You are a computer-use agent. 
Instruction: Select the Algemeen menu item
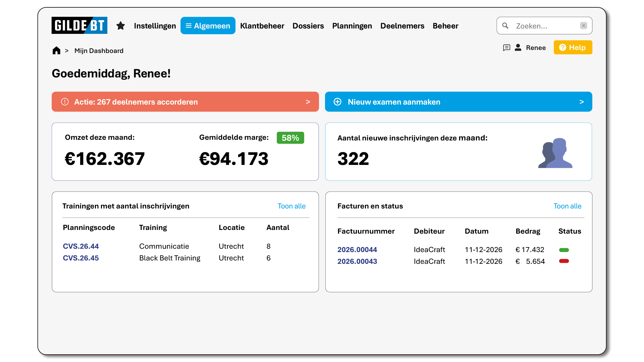point(208,26)
